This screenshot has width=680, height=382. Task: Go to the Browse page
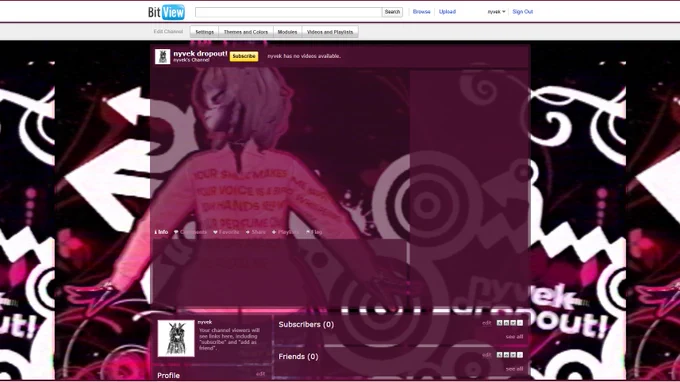tap(421, 12)
